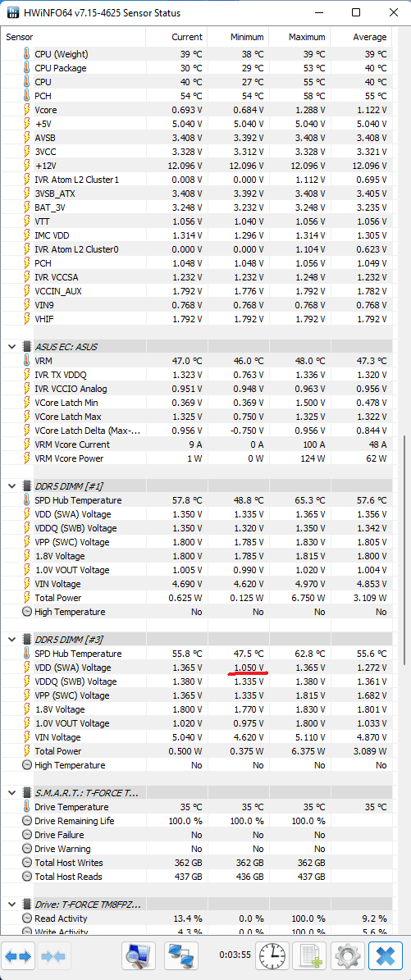Screen dimensions: 411x980
Task: Click the Average column header
Action: 361,37
